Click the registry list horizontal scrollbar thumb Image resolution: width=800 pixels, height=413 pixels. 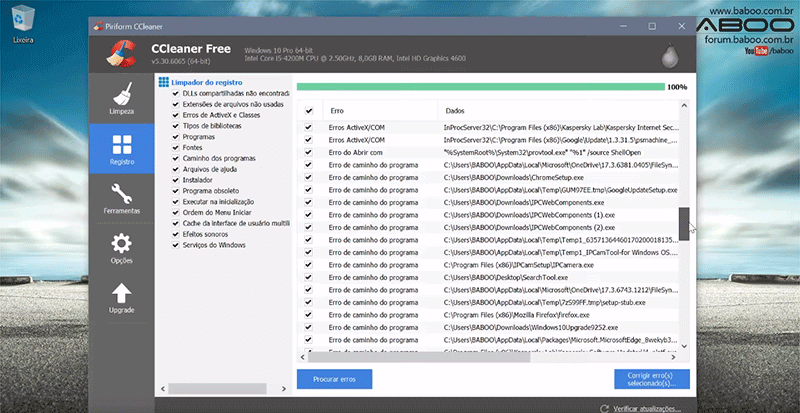pos(217,389)
